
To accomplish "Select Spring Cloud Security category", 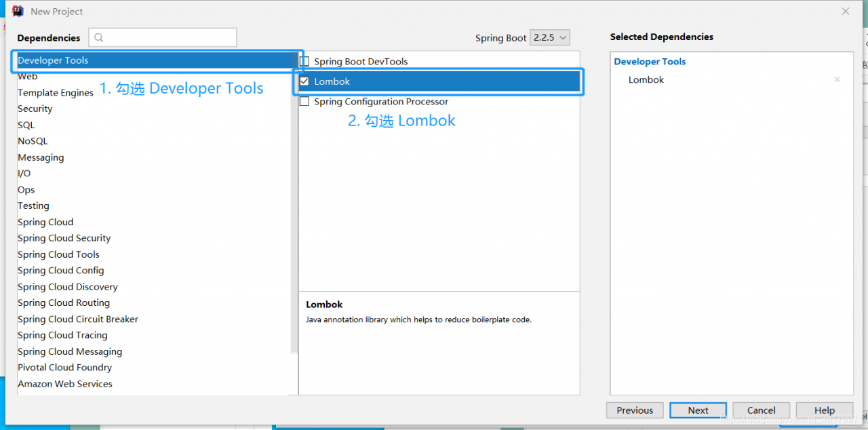I will (x=64, y=238).
